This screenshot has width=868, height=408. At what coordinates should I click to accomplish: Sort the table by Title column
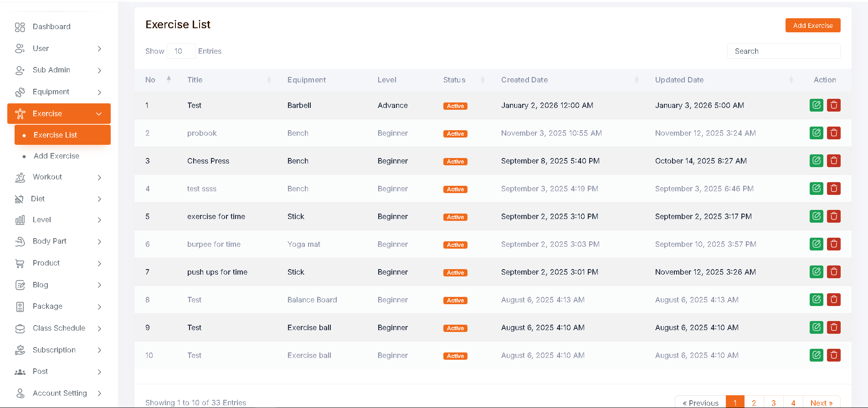(269, 80)
